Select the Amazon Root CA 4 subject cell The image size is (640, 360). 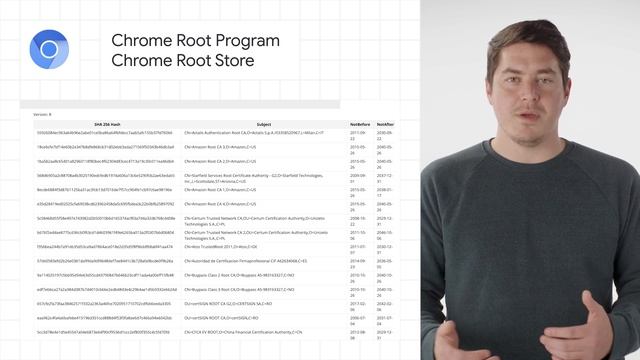pos(220,204)
